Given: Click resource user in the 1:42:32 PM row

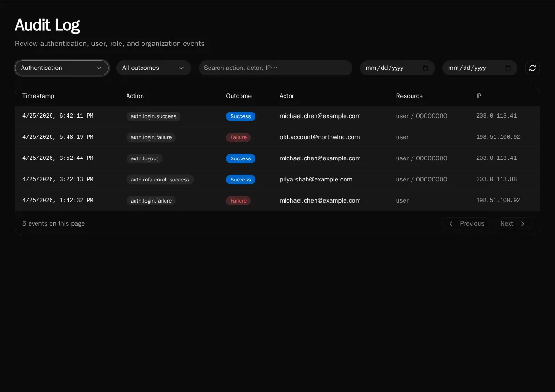Looking at the screenshot, I should coord(402,200).
